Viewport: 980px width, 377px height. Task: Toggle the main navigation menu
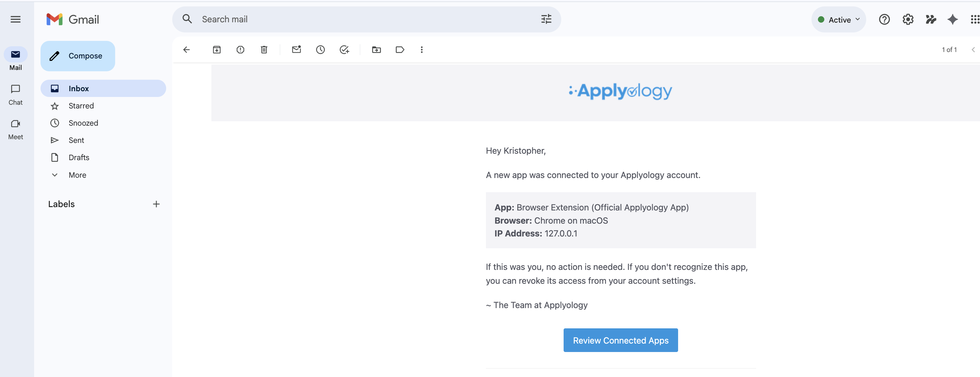pos(15,19)
